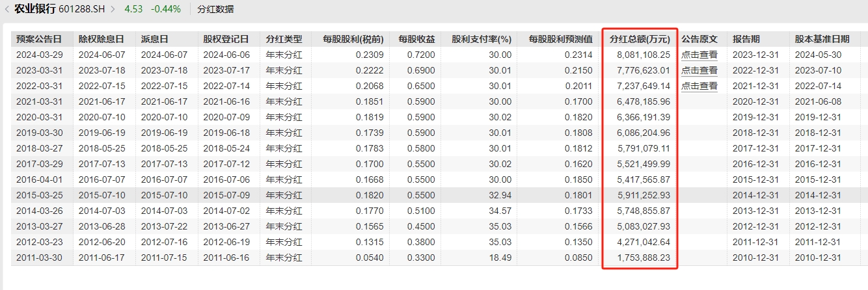Click the next stock right chevron

pyautogui.click(x=113, y=10)
